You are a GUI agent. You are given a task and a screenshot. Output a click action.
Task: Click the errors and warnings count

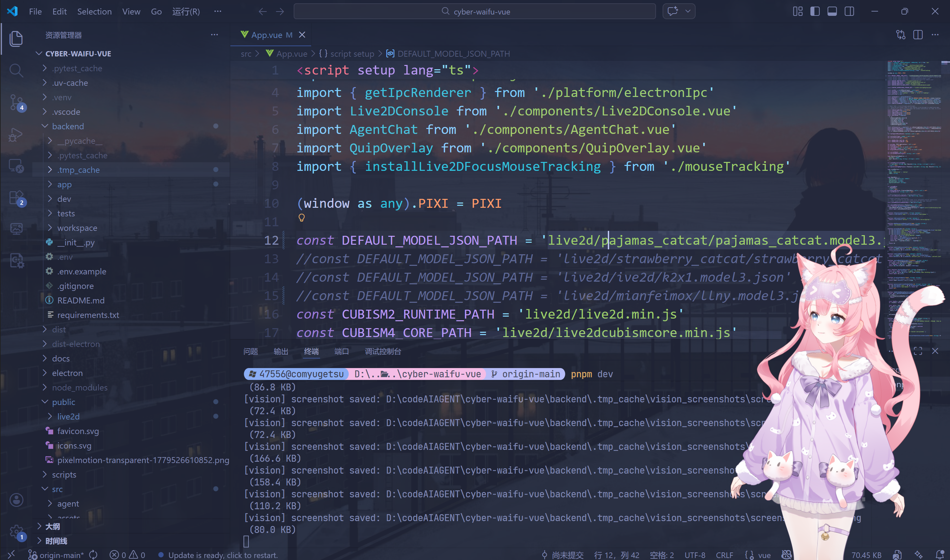click(x=127, y=555)
